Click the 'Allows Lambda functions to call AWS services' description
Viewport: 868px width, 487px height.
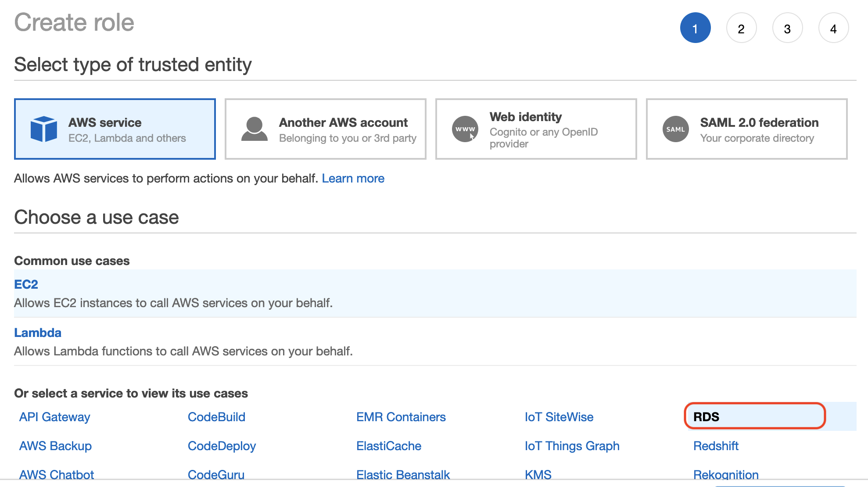[183, 351]
